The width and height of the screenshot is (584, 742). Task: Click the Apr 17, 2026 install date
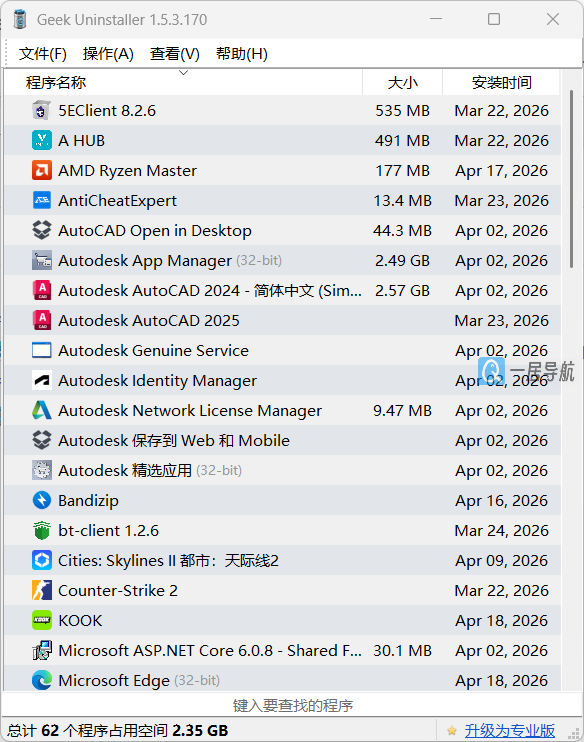(501, 171)
